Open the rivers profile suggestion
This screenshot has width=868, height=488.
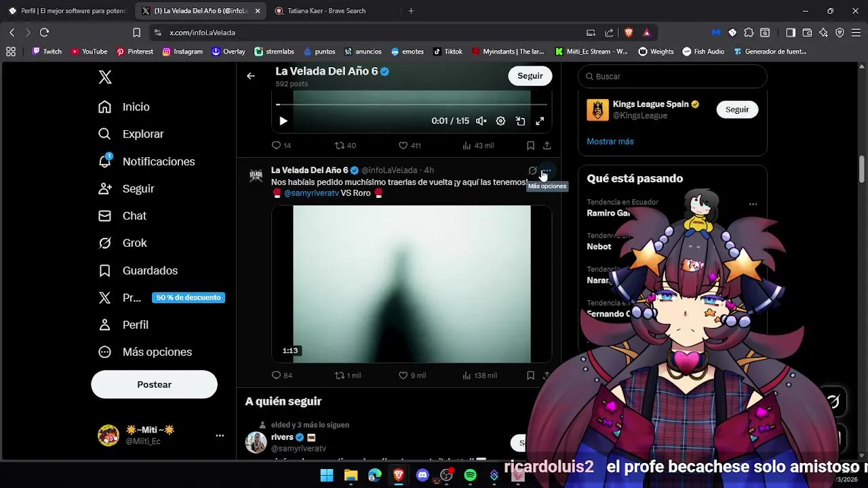click(282, 437)
